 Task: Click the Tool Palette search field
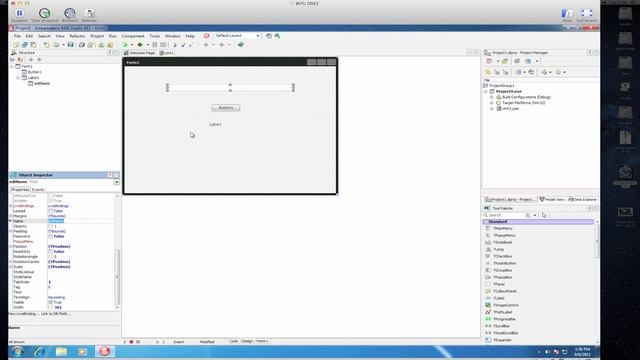[505, 215]
